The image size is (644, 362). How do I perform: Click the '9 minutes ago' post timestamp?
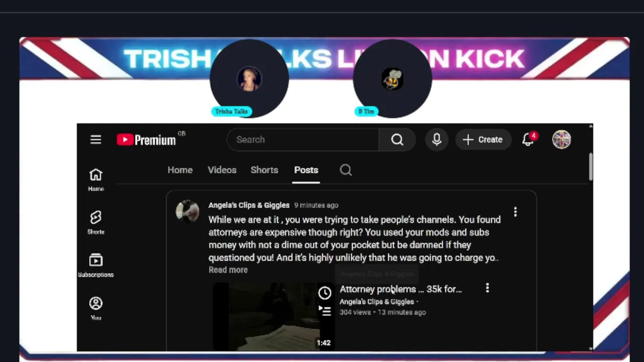pyautogui.click(x=316, y=205)
